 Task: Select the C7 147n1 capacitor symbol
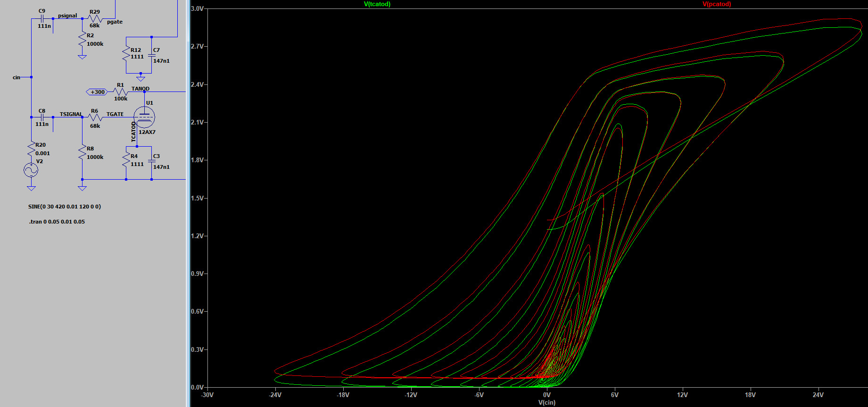coord(151,55)
